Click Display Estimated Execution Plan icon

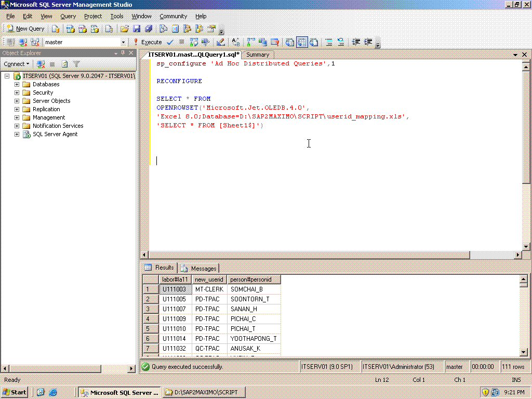point(194,42)
